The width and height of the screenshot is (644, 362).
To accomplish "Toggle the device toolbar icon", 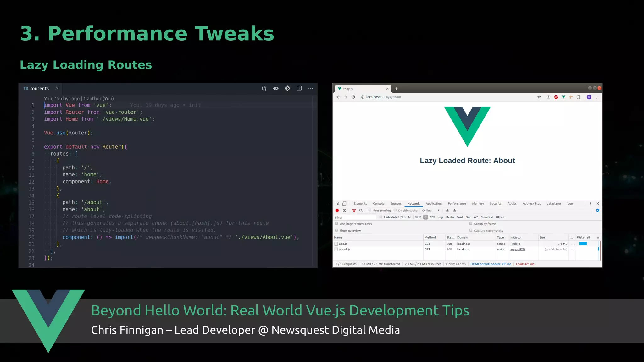I will 344,204.
